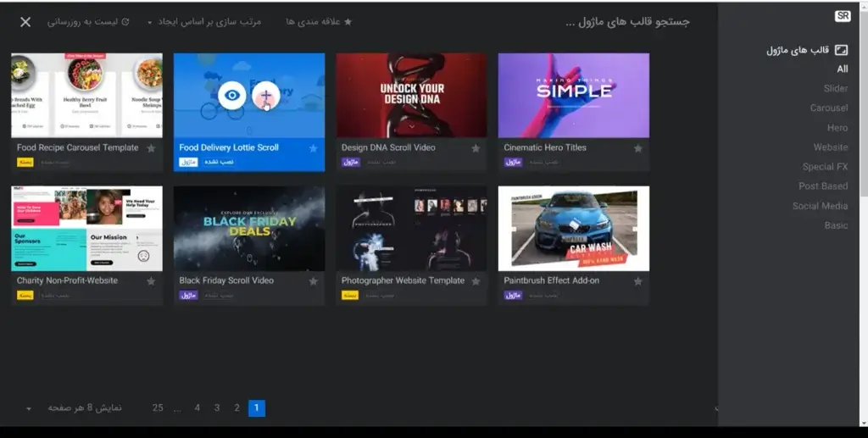
Task: Focus the search module templates field
Action: (628, 21)
